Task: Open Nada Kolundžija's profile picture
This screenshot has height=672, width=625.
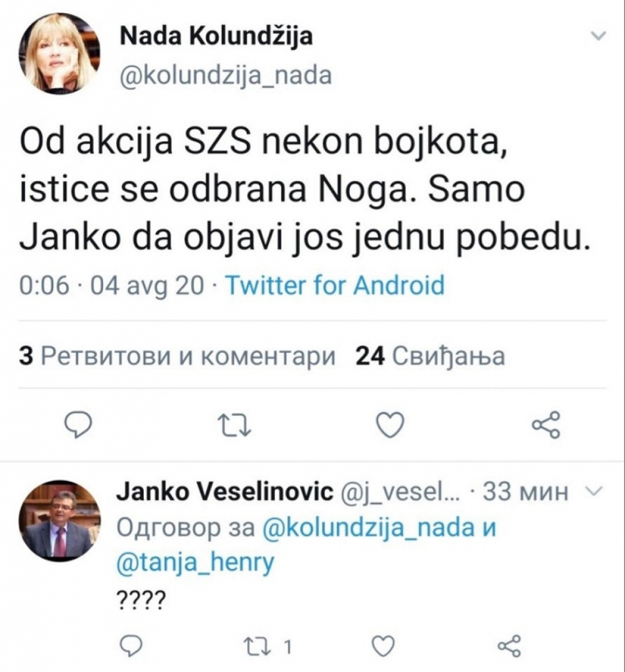Action: coord(58,52)
